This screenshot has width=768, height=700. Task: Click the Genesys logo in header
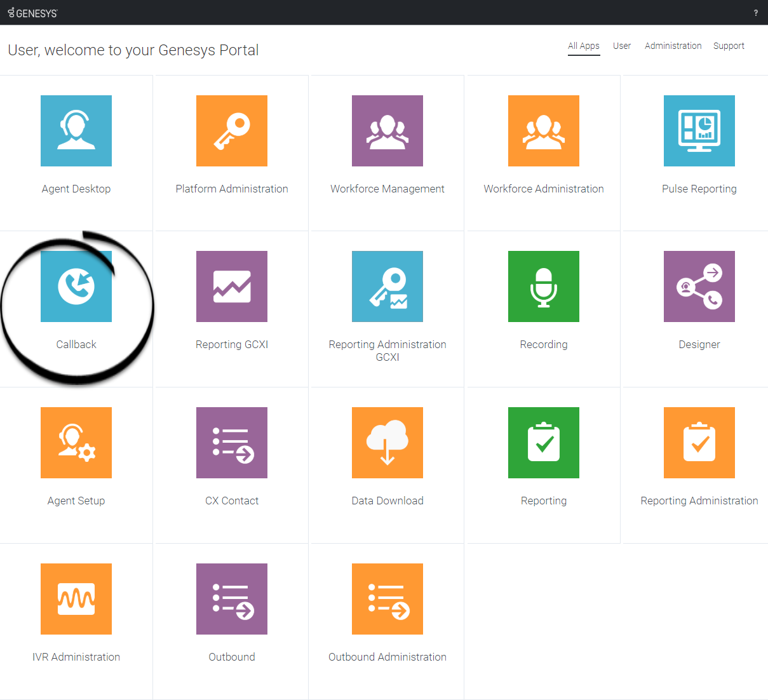coord(32,13)
